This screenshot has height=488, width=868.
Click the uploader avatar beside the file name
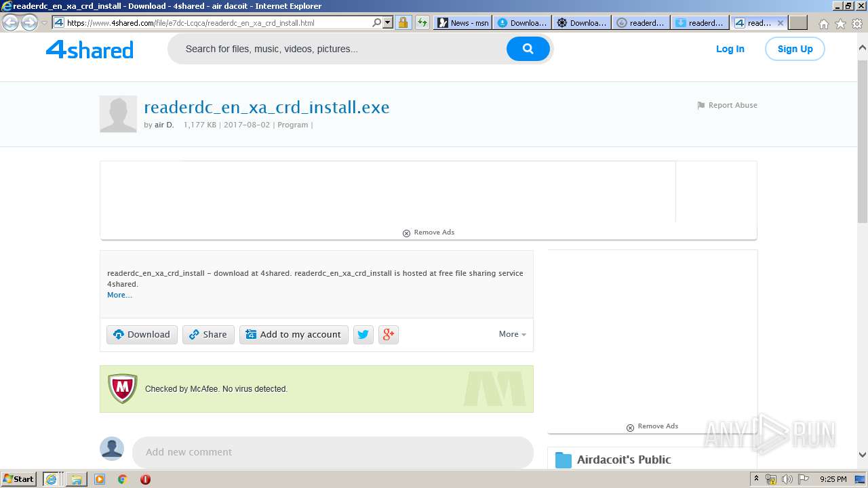tap(118, 114)
